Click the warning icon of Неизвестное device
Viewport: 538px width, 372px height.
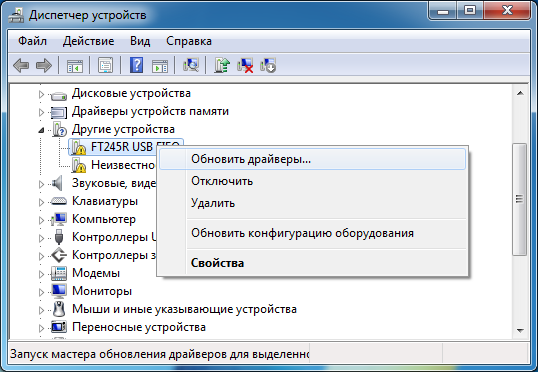(x=78, y=165)
